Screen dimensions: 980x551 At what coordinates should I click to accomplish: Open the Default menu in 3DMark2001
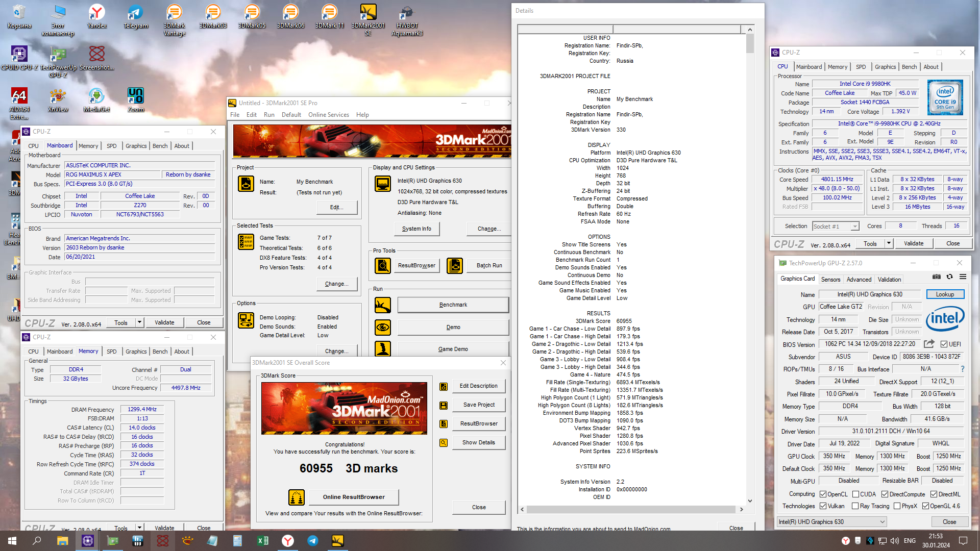(291, 115)
